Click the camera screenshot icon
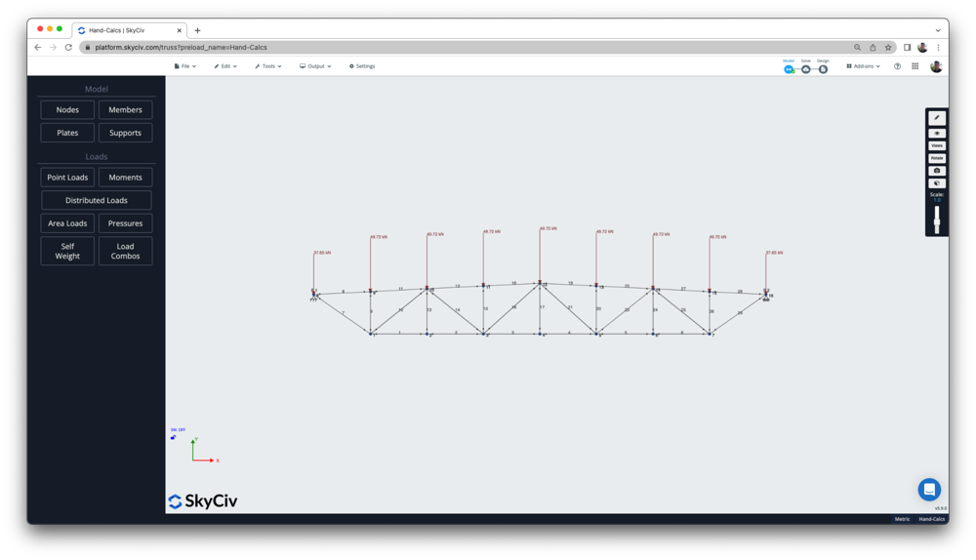Viewport: 976px width, 560px height. pos(937,171)
